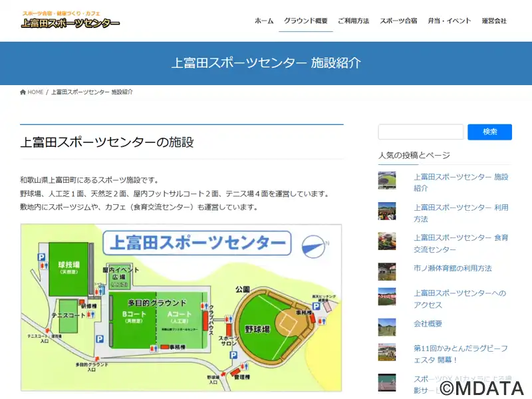The height and width of the screenshot is (399, 532).
Task: Click the parking P icon below スポーツサロン
Action: point(233,355)
